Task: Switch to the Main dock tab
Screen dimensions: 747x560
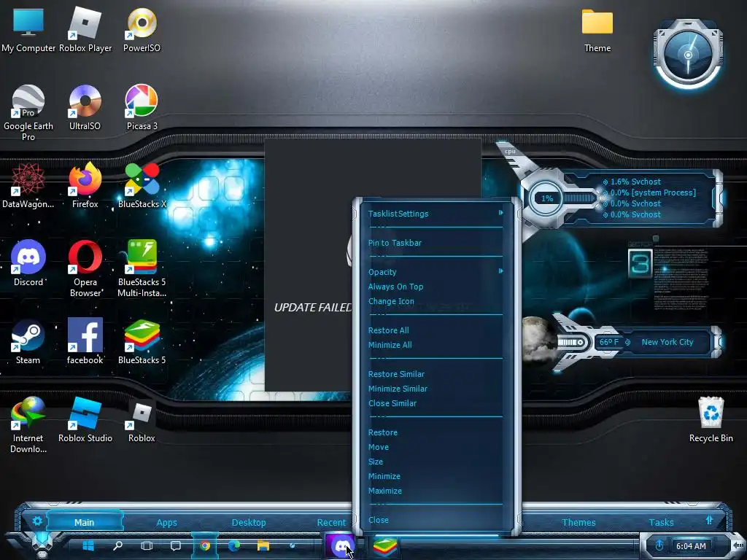Action: pyautogui.click(x=85, y=522)
